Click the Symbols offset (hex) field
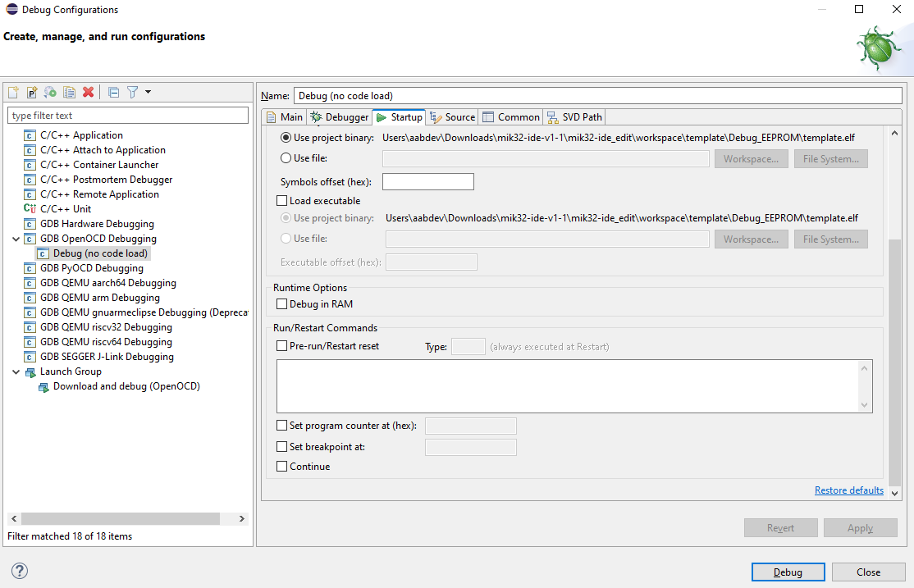 click(427, 182)
